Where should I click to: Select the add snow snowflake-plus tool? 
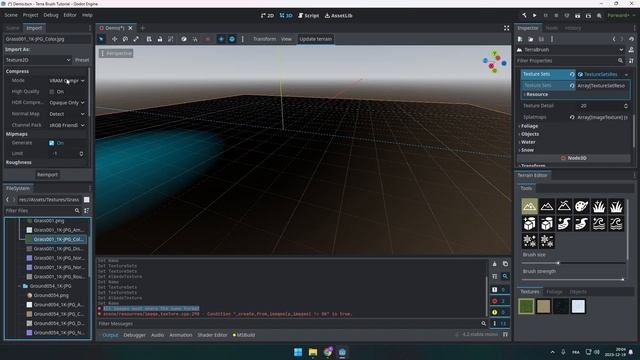coord(529,240)
